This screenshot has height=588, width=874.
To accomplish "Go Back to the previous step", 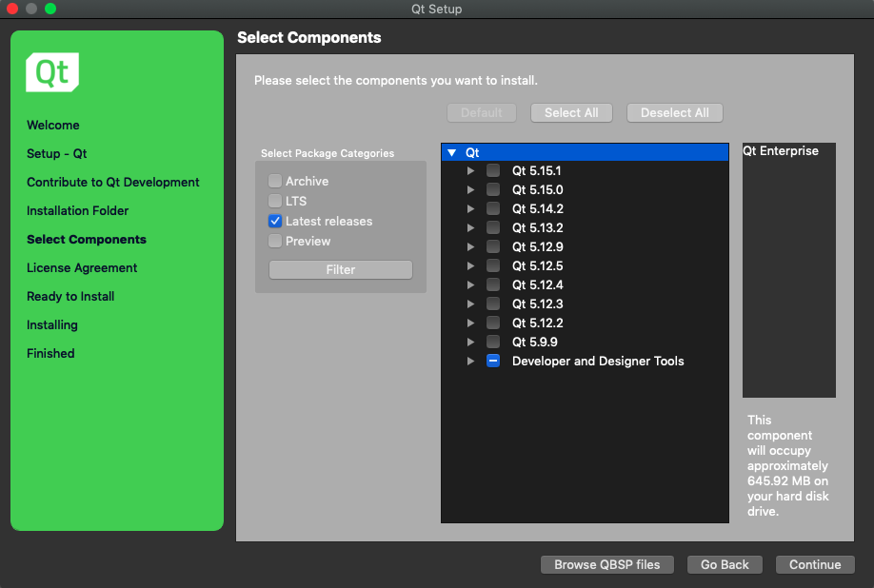I will [x=725, y=564].
